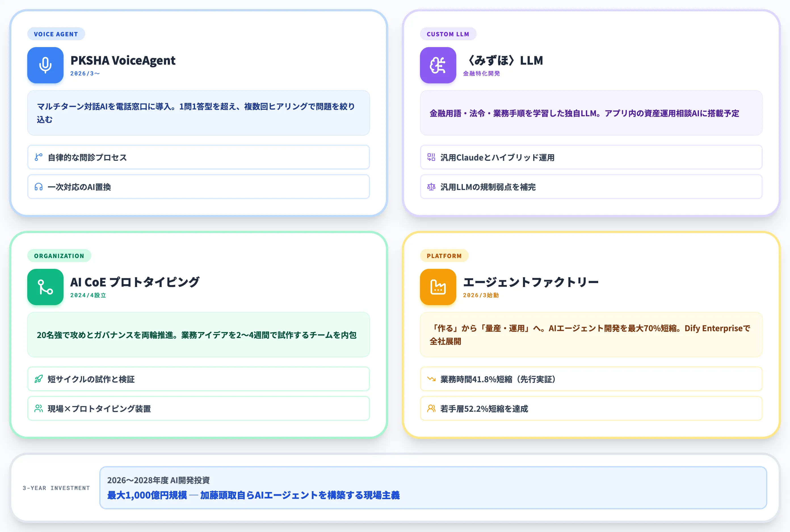Click the 20名強で攻めとガバナンス description box

point(199,335)
